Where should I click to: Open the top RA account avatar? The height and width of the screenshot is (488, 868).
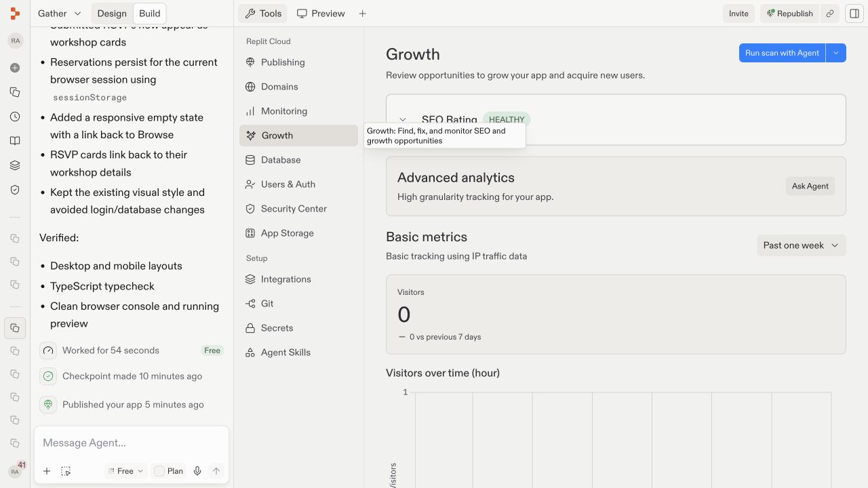[x=15, y=41]
